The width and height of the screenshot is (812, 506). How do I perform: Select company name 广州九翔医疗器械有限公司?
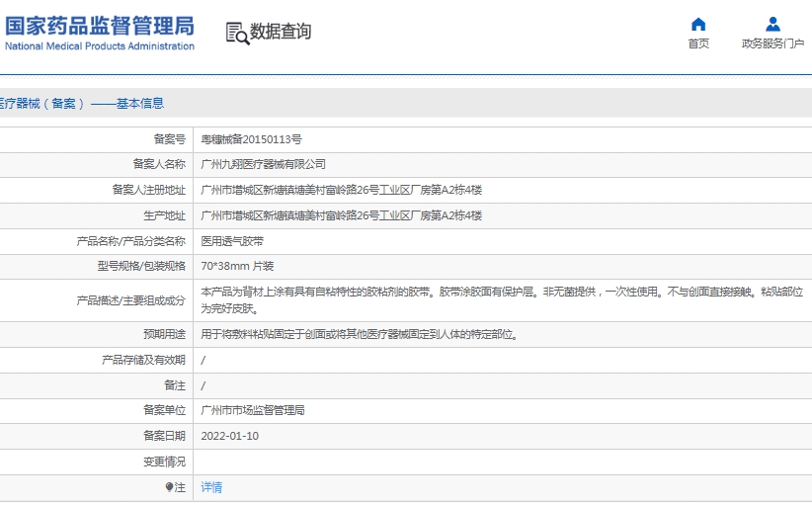pyautogui.click(x=263, y=165)
